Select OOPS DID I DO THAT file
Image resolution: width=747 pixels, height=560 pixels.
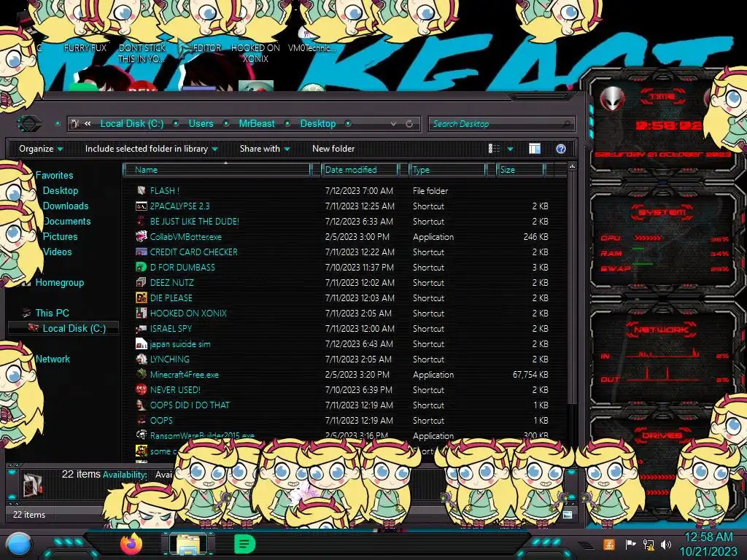click(x=190, y=405)
